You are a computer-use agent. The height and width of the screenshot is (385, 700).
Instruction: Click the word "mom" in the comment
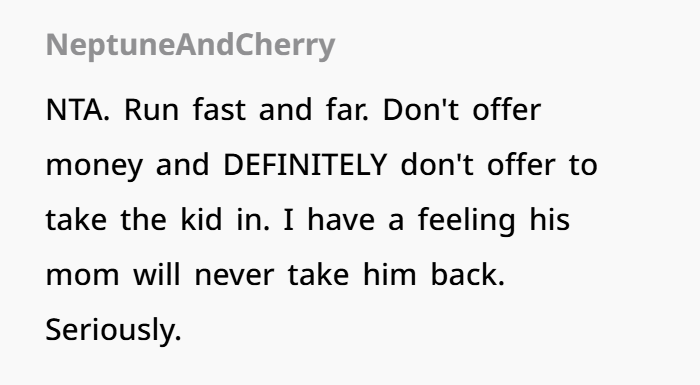(83, 277)
